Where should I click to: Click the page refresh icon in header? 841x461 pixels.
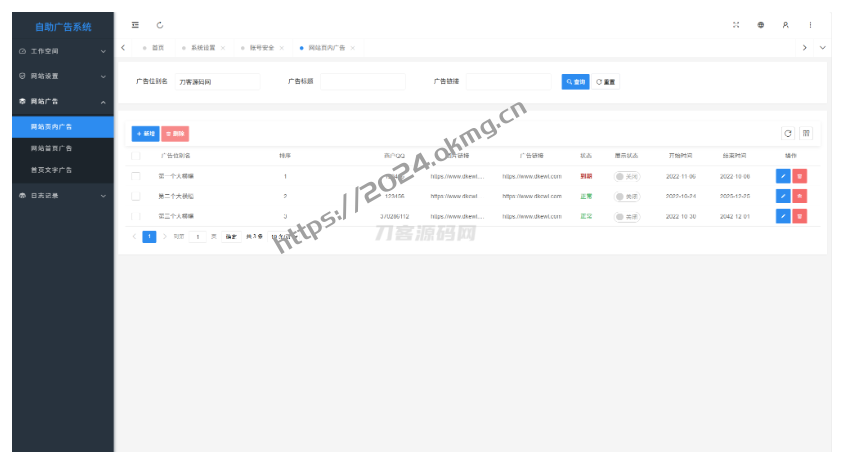160,25
